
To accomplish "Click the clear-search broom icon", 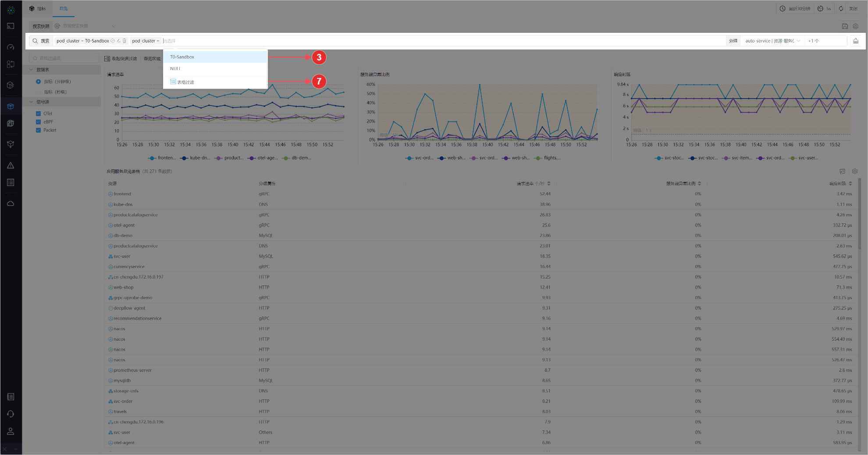I will (x=855, y=41).
